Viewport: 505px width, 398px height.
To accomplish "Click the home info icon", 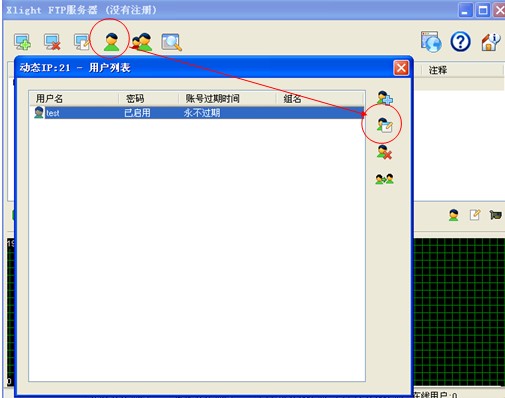I will tap(491, 42).
